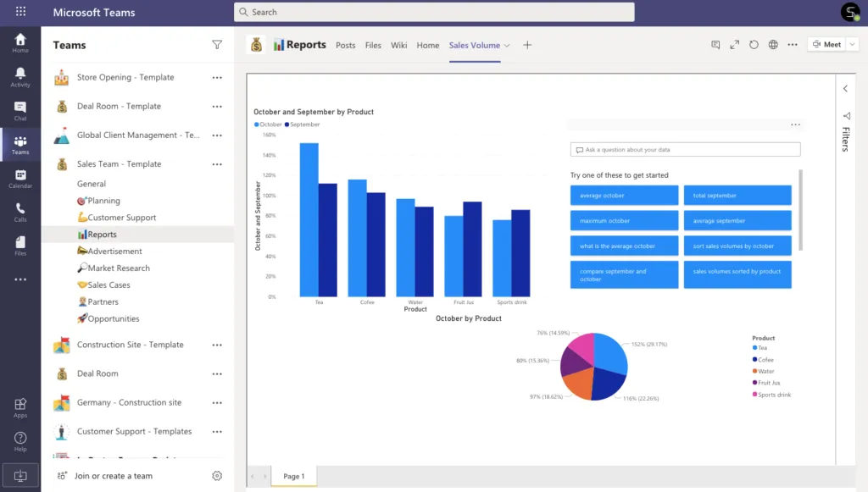
Task: Open Q&A visual more options ellipsis
Action: point(795,125)
